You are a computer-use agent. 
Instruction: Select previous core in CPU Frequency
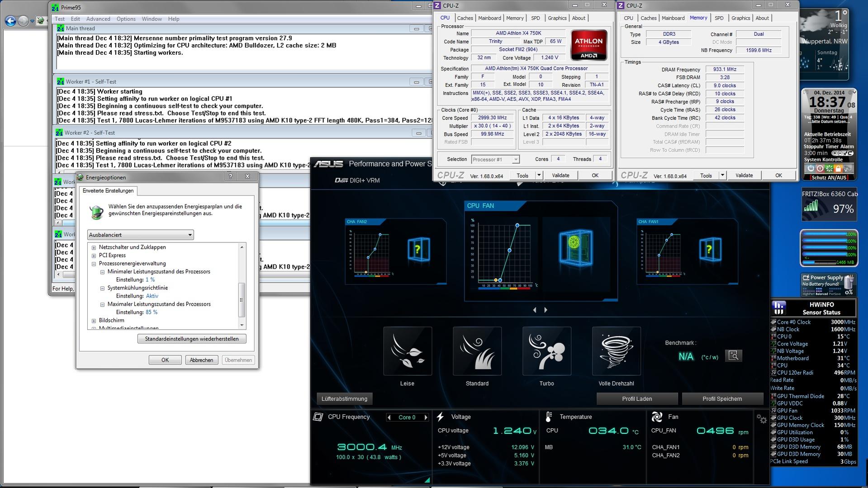(x=389, y=417)
